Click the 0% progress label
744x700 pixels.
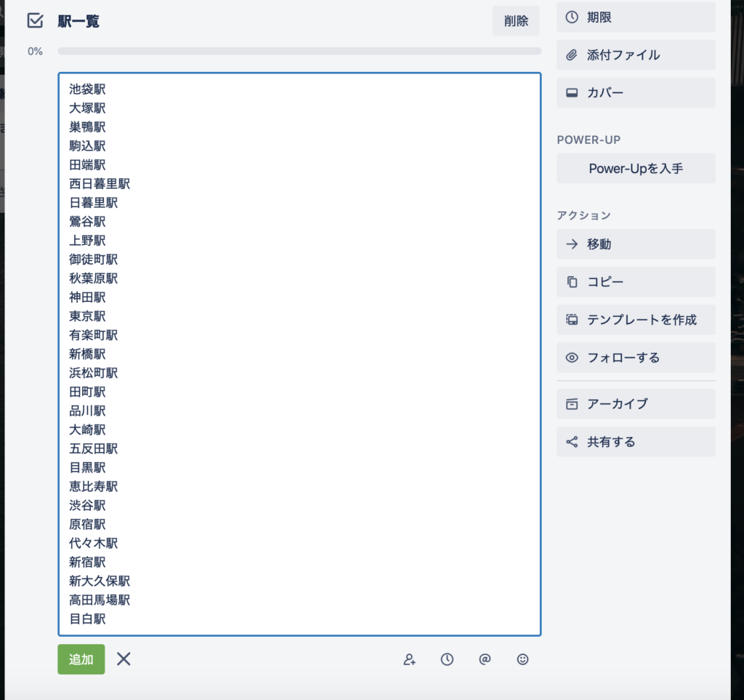click(35, 52)
